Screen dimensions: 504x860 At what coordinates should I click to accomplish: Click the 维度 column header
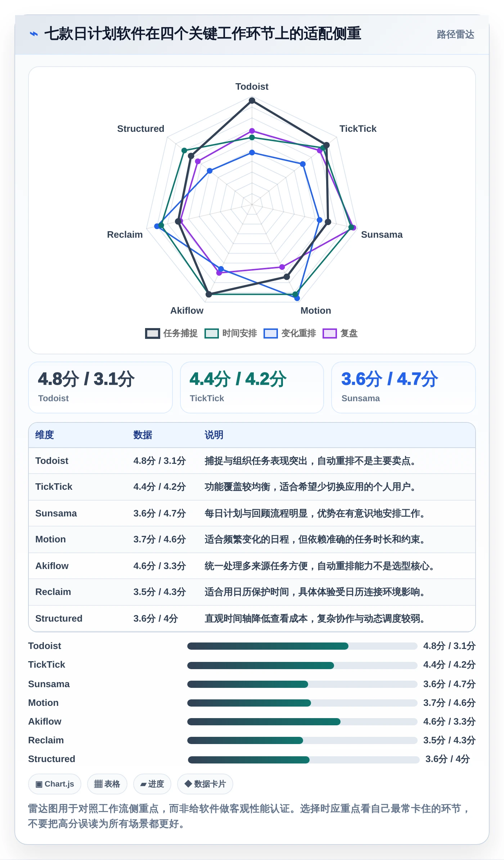[x=45, y=435]
